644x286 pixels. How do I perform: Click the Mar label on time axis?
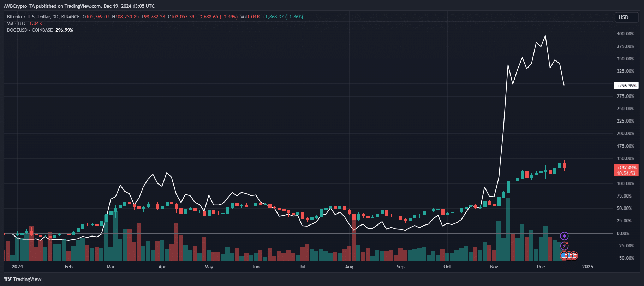111,267
